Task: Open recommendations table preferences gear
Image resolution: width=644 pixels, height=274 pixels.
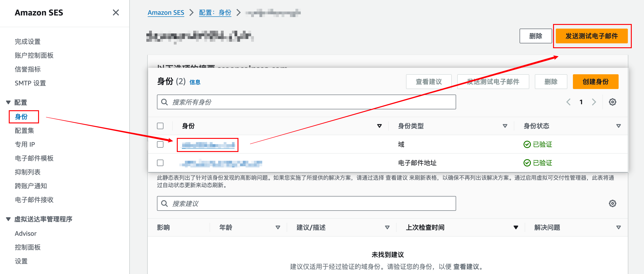Action: pyautogui.click(x=612, y=203)
